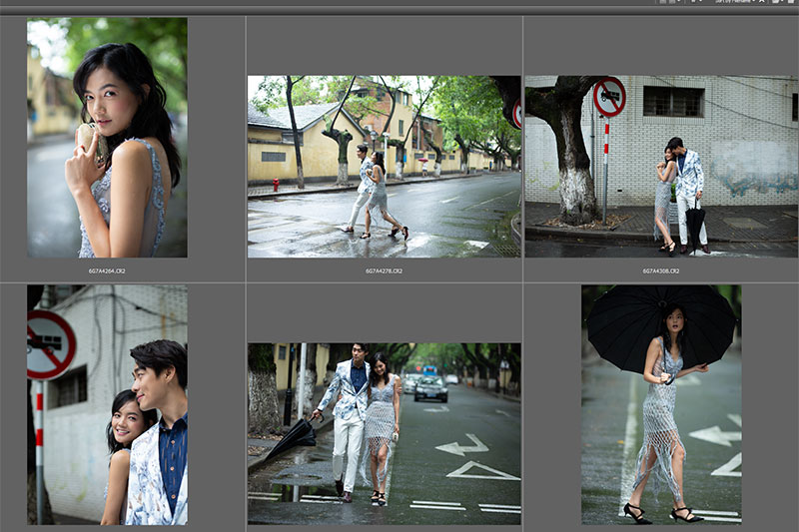
Task: Open the close-up couple with no-truck sign thumbnail
Action: (x=107, y=404)
